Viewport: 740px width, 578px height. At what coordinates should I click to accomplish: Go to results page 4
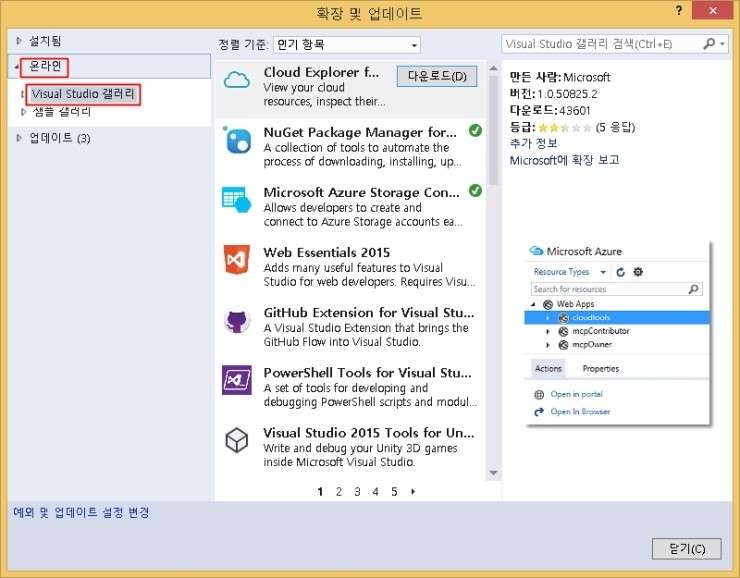point(376,492)
